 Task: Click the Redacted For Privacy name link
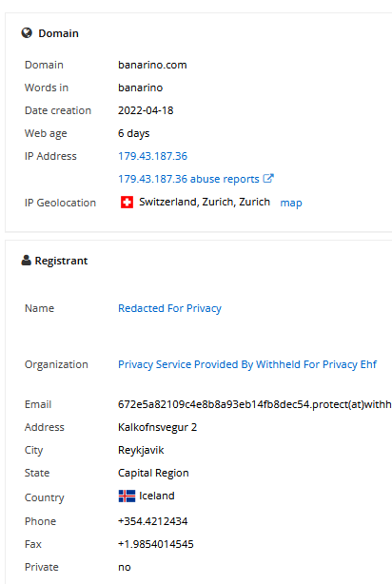pos(169,308)
